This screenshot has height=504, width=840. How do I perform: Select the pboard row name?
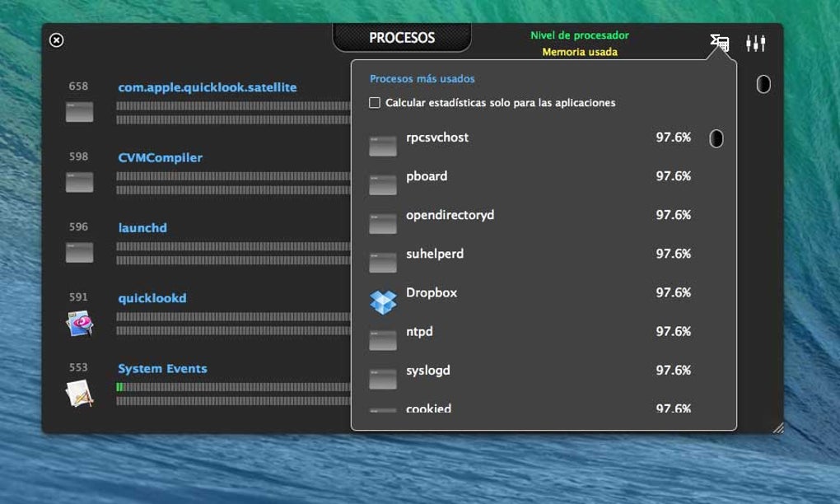(x=427, y=176)
